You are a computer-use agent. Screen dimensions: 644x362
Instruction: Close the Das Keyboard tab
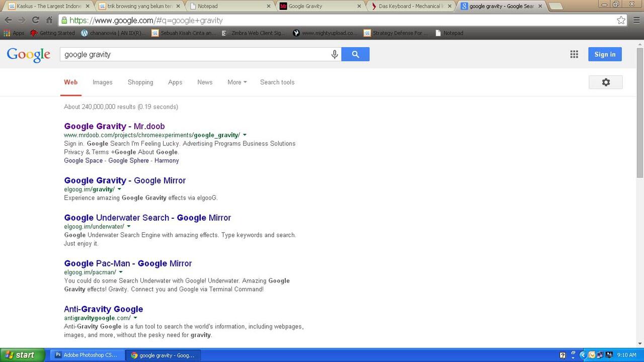(449, 7)
